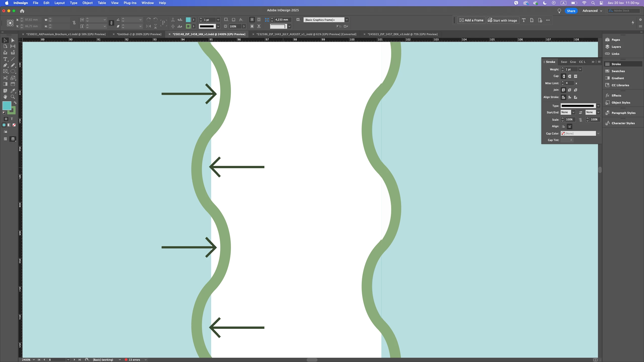The width and height of the screenshot is (644, 362).
Task: Activate the Hand tool
Action: pos(5,97)
